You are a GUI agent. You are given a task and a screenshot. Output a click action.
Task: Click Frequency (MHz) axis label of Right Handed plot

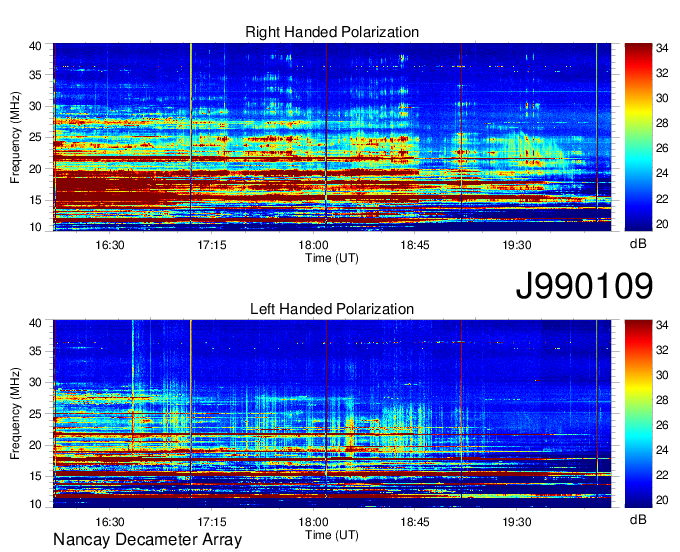(x=15, y=137)
